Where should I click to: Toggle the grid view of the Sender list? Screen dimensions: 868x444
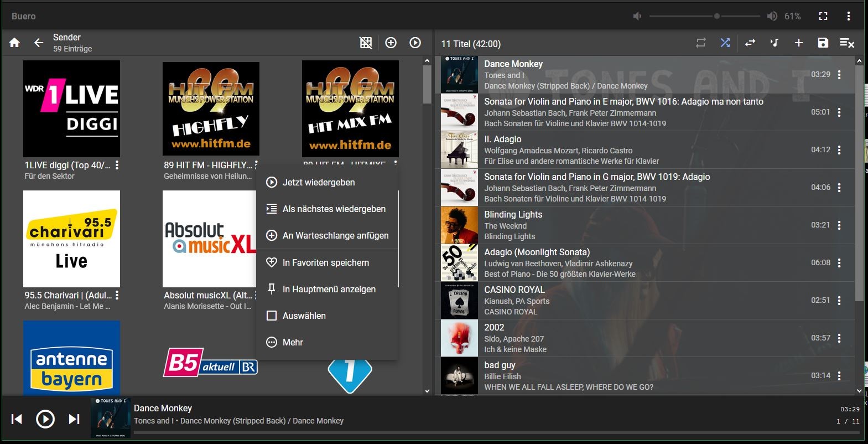(x=366, y=43)
